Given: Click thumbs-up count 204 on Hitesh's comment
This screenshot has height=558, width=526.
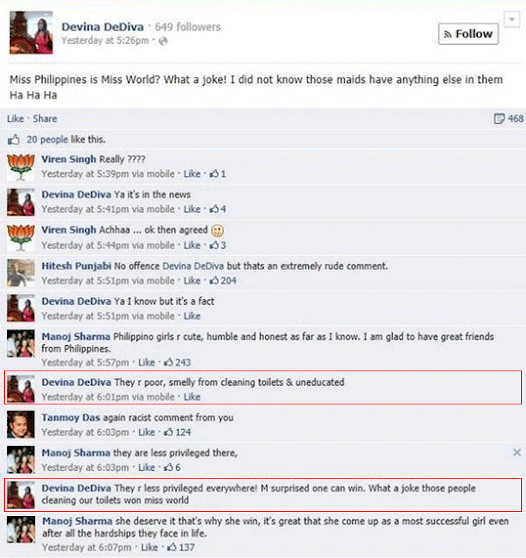Looking at the screenshot, I should click(223, 280).
